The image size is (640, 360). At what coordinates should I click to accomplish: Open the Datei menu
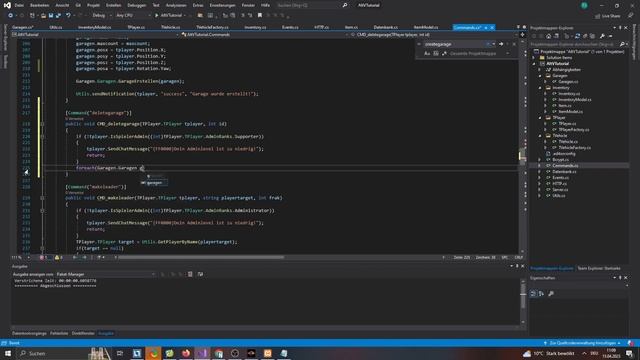(19, 5)
